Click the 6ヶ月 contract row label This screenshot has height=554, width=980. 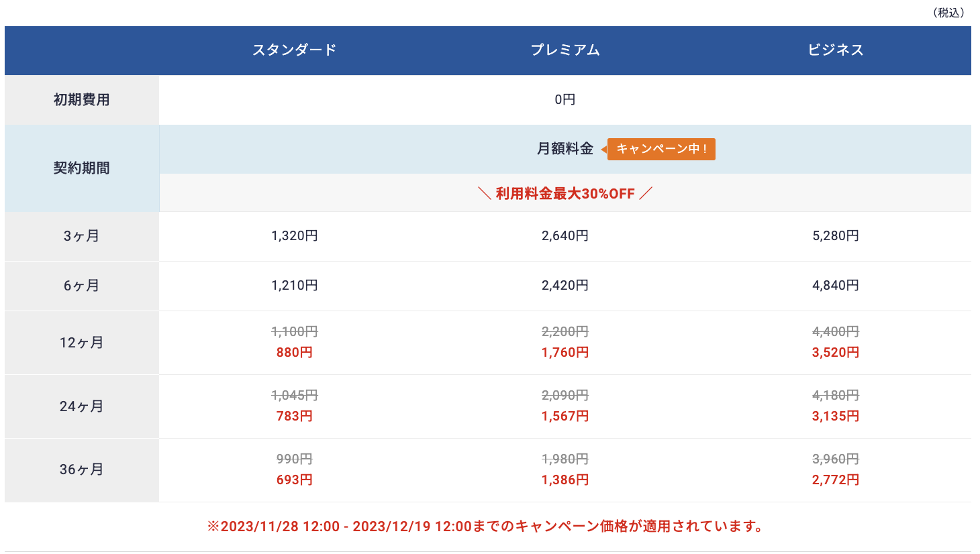pyautogui.click(x=82, y=286)
